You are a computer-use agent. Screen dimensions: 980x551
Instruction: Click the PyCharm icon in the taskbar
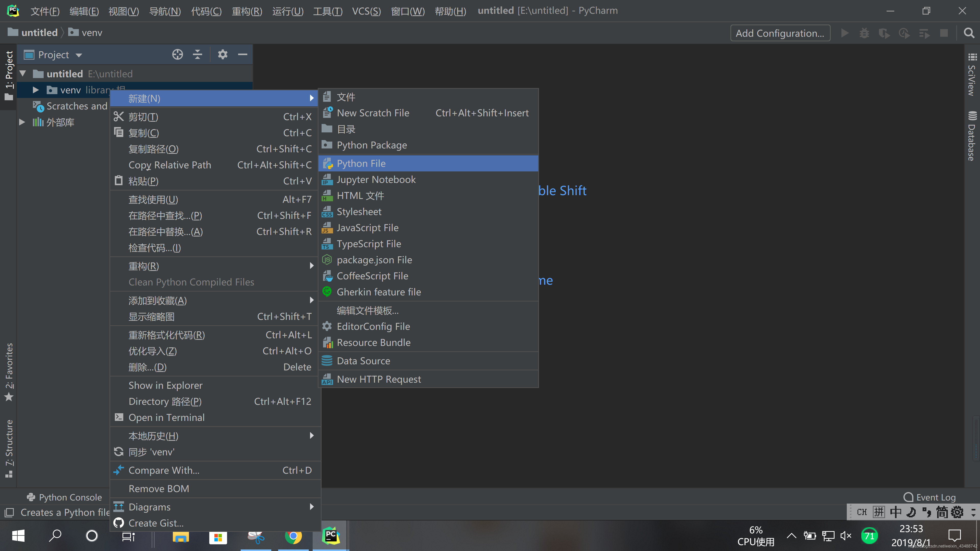point(331,536)
